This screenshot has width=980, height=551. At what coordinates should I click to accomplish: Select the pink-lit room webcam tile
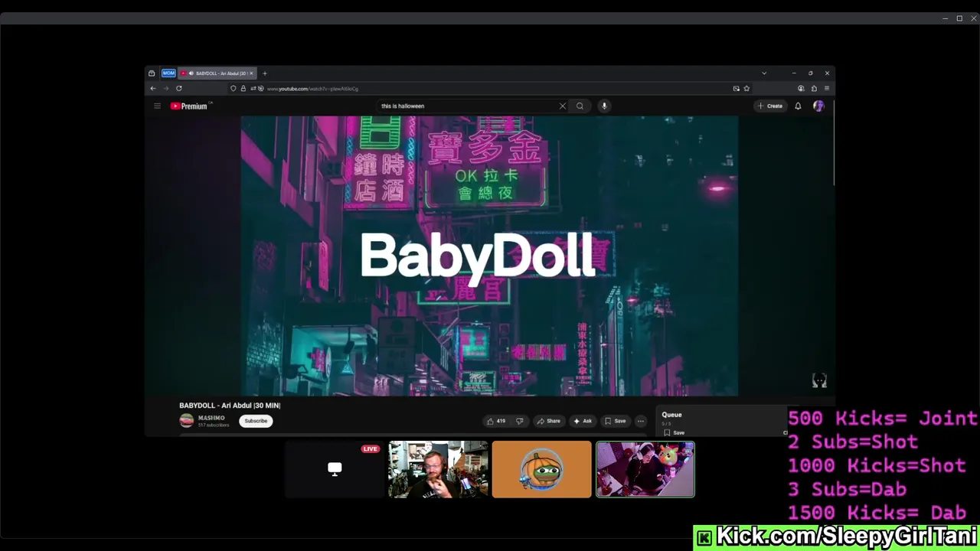point(645,469)
